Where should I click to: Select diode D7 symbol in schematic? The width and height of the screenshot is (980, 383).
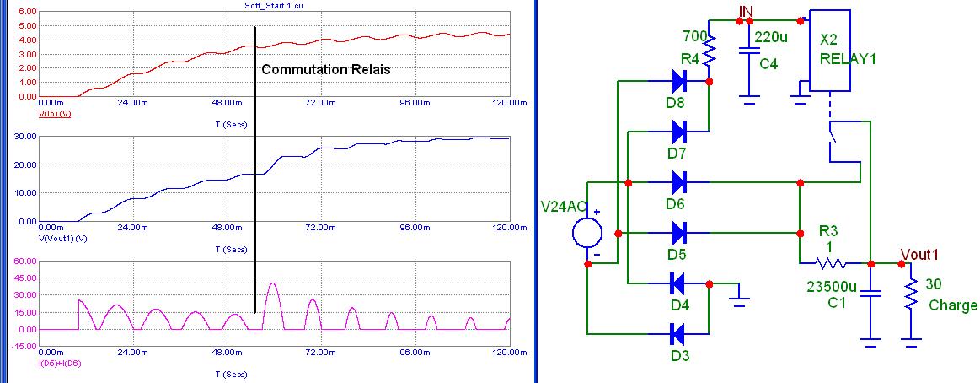[679, 132]
